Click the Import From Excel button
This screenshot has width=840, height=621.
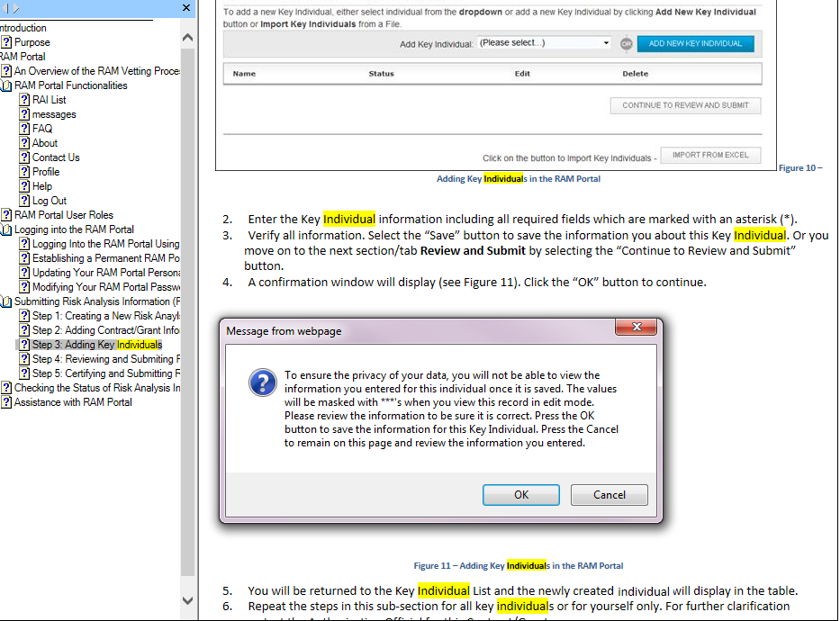pos(710,155)
